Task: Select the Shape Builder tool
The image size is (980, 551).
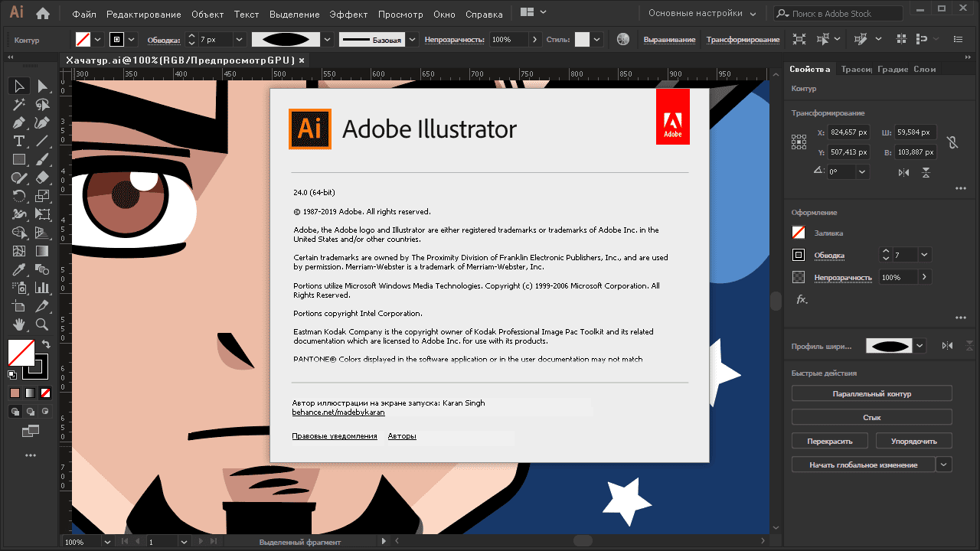Action: [19, 233]
